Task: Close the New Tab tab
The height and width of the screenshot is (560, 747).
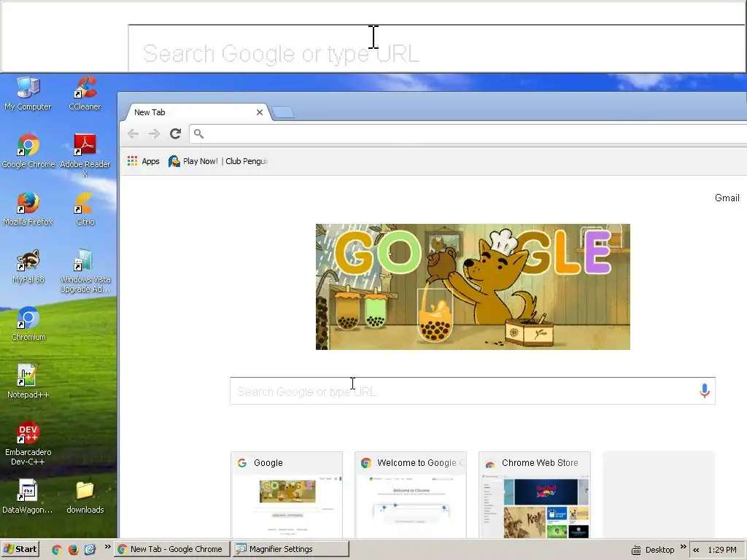Action: [259, 112]
